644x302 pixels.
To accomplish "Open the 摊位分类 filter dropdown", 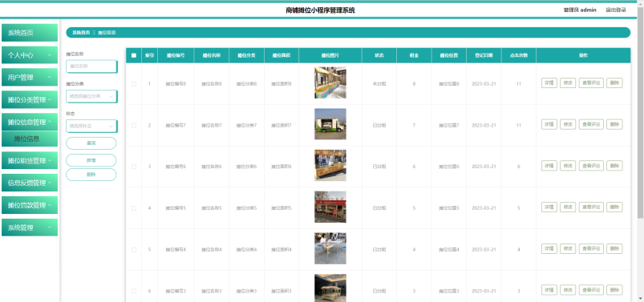I will tap(91, 96).
